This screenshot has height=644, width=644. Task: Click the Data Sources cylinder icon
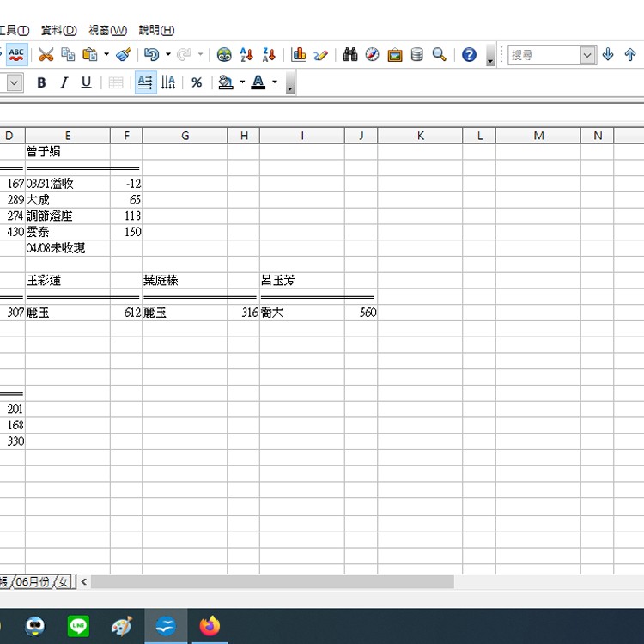(417, 55)
